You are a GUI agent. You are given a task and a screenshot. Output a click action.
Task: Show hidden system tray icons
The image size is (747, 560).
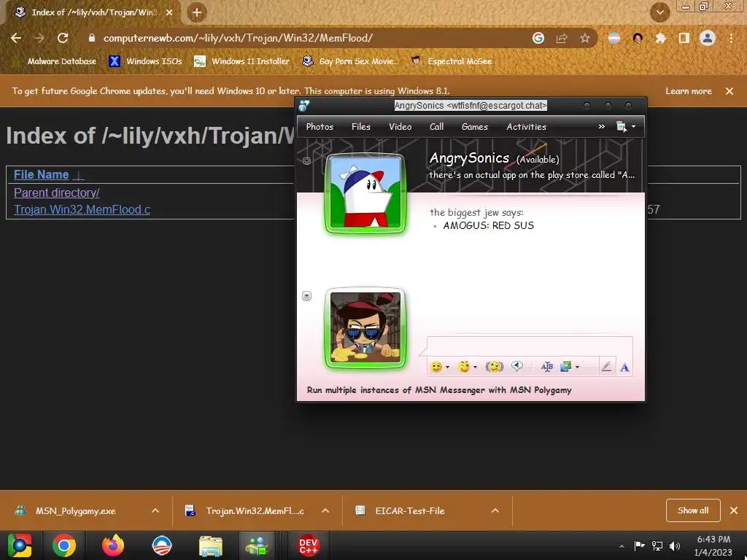[622, 546]
